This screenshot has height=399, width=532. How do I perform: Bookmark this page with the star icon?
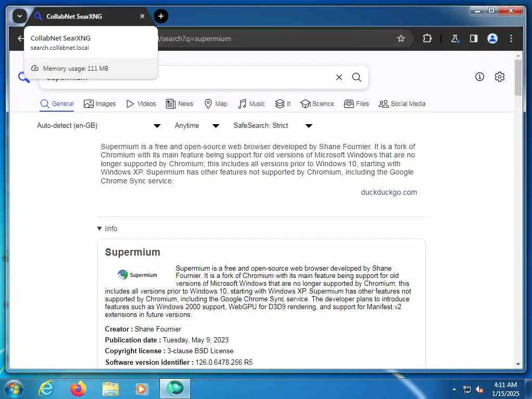[x=401, y=38]
